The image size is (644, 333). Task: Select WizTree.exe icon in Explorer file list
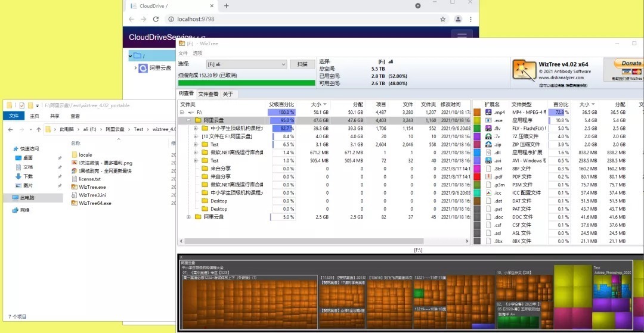[x=75, y=187]
